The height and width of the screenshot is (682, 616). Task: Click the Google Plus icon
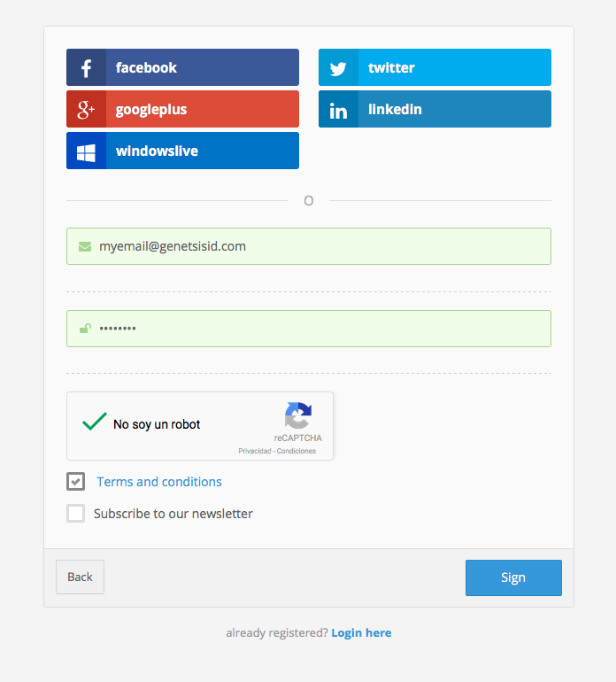click(x=86, y=110)
